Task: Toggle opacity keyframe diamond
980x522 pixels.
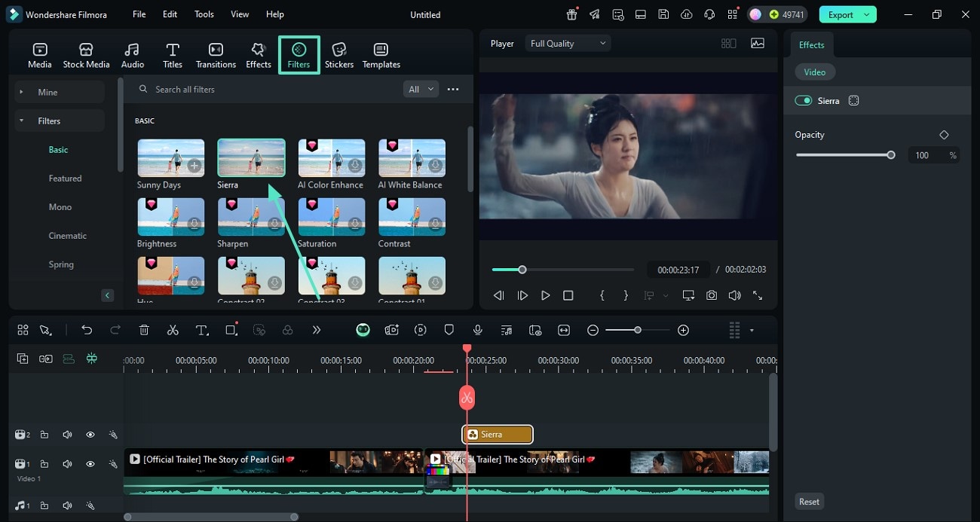Action: (x=944, y=135)
